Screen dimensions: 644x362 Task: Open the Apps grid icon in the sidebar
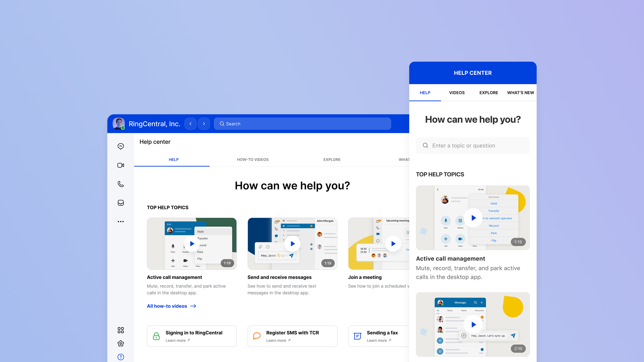(121, 330)
